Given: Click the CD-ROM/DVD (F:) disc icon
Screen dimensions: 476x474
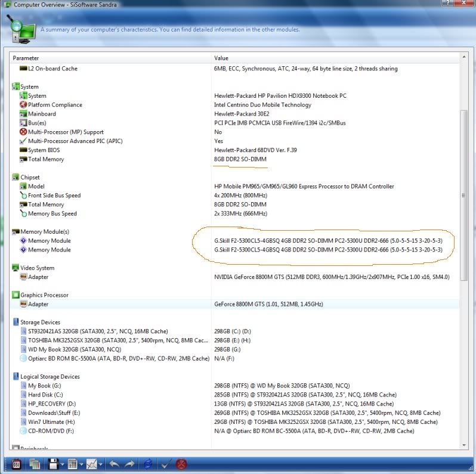Looking at the screenshot, I should (x=23, y=430).
